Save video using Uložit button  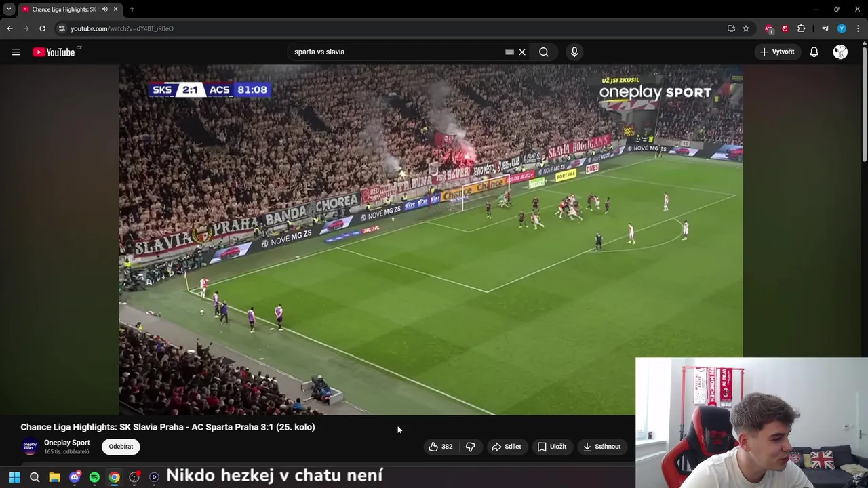click(x=551, y=447)
